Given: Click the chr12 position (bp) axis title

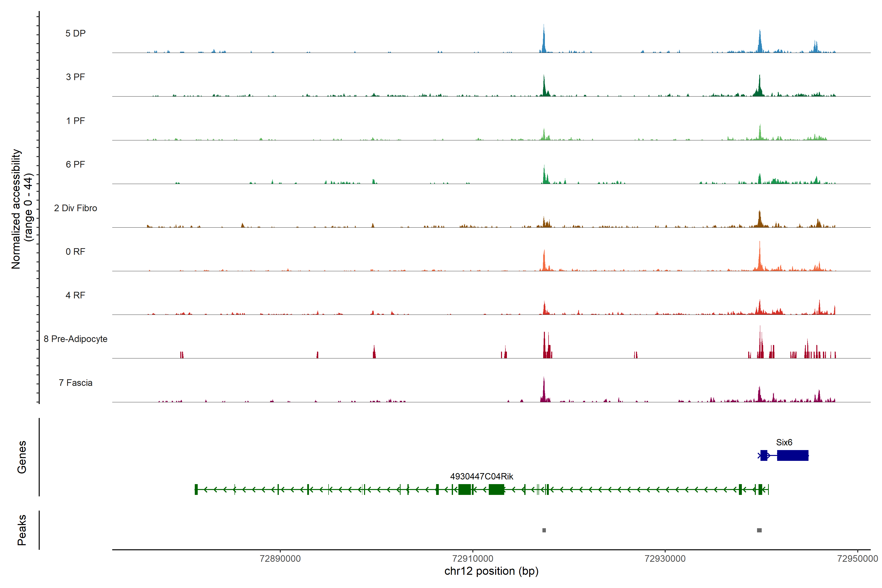Looking at the screenshot, I should click(491, 571).
